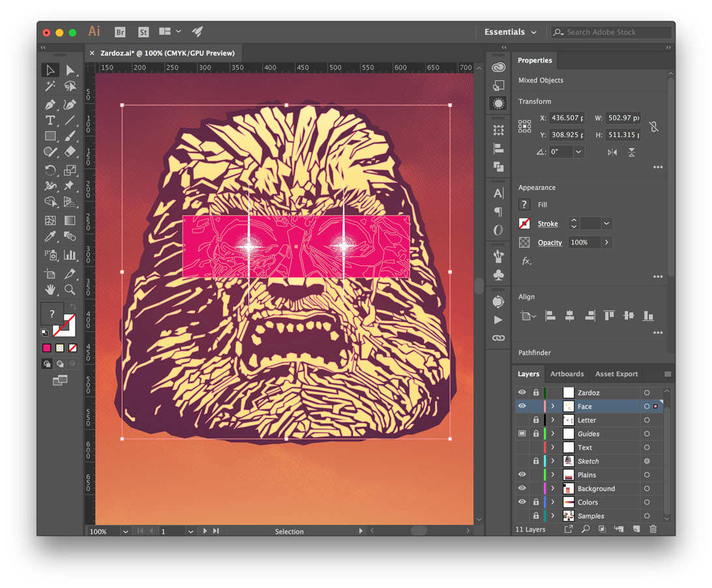Open the stroke weight dropdown
Image resolution: width=712 pixels, height=588 pixels.
click(606, 224)
